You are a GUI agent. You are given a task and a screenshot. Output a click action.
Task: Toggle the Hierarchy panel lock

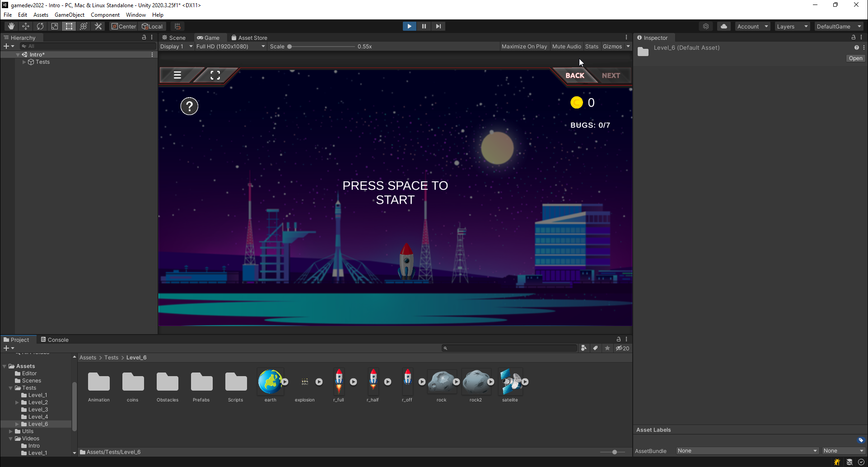pyautogui.click(x=144, y=38)
